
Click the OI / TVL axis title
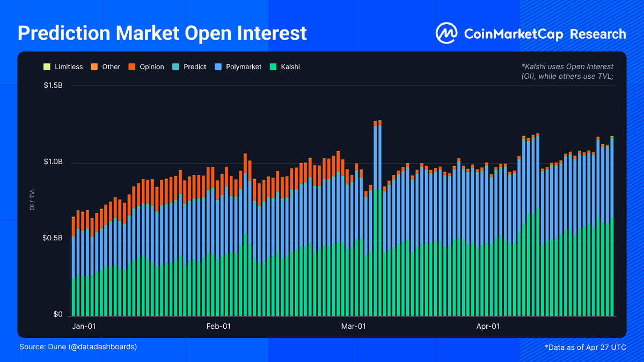point(33,200)
